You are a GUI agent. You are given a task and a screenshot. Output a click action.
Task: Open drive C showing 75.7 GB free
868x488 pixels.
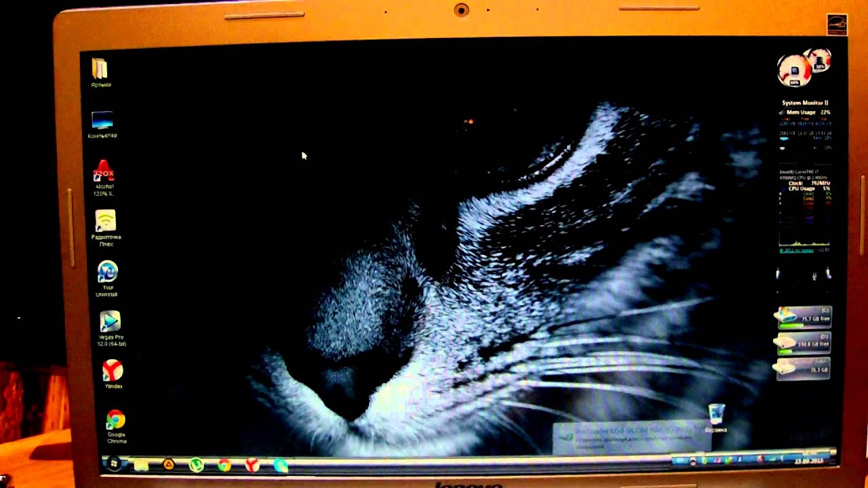[803, 317]
